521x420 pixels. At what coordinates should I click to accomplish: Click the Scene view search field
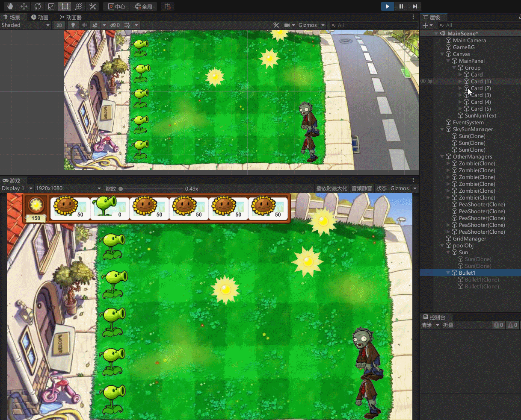373,25
